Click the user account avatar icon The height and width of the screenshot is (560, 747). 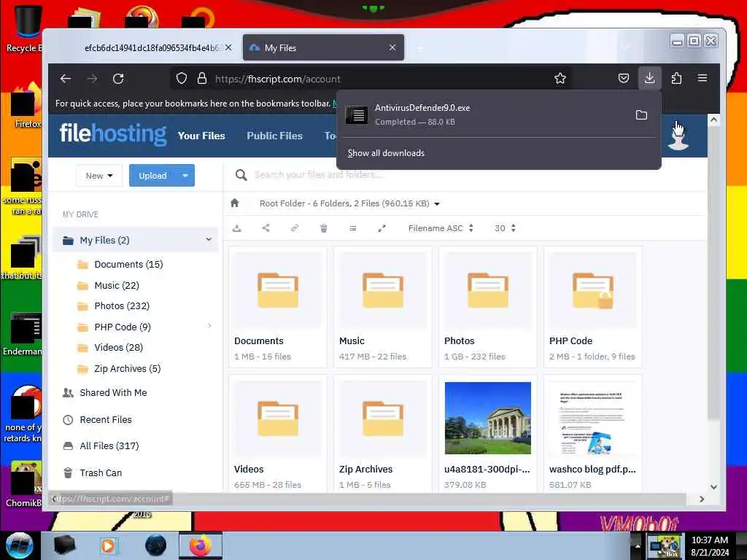pos(678,137)
